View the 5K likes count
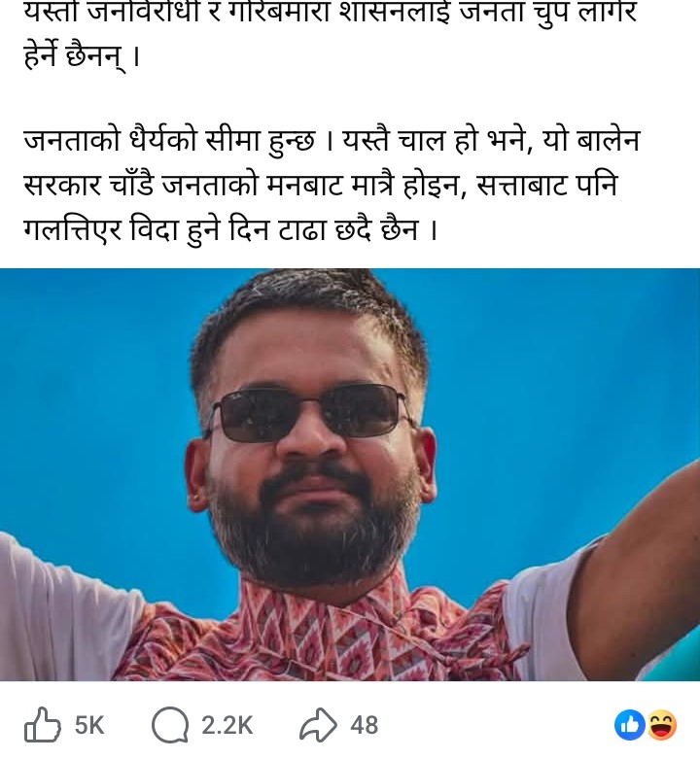 coord(89,725)
